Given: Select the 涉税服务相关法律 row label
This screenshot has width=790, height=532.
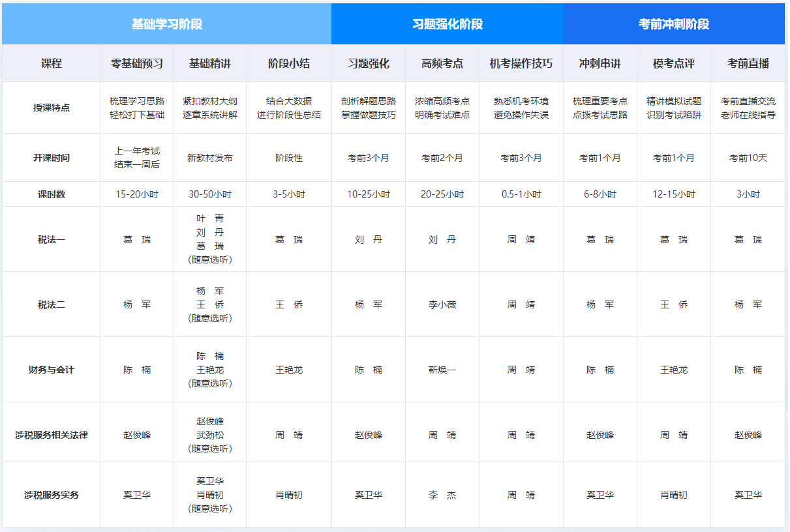Looking at the screenshot, I should pos(52,435).
